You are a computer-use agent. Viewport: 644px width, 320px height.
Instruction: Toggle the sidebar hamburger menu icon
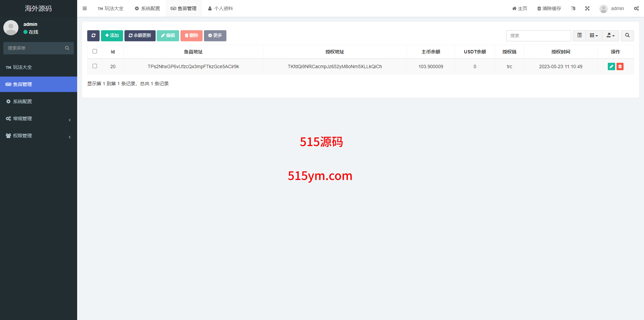pyautogui.click(x=85, y=8)
